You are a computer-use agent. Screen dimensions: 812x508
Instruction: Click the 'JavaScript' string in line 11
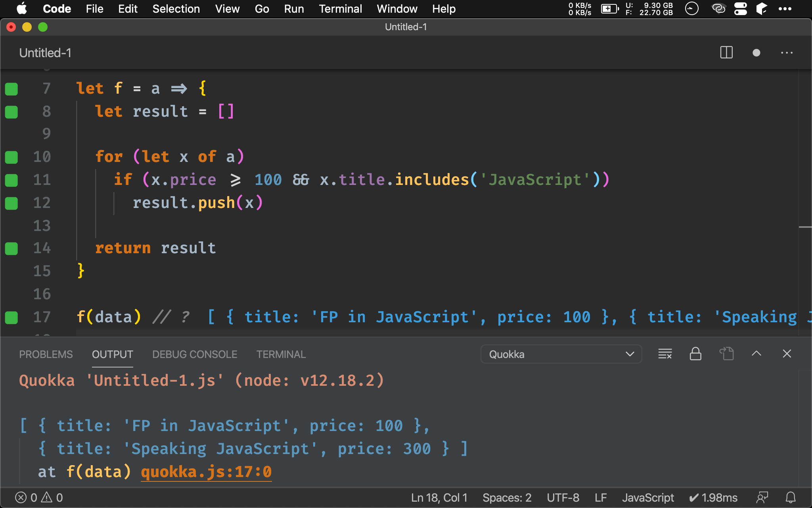tap(534, 180)
